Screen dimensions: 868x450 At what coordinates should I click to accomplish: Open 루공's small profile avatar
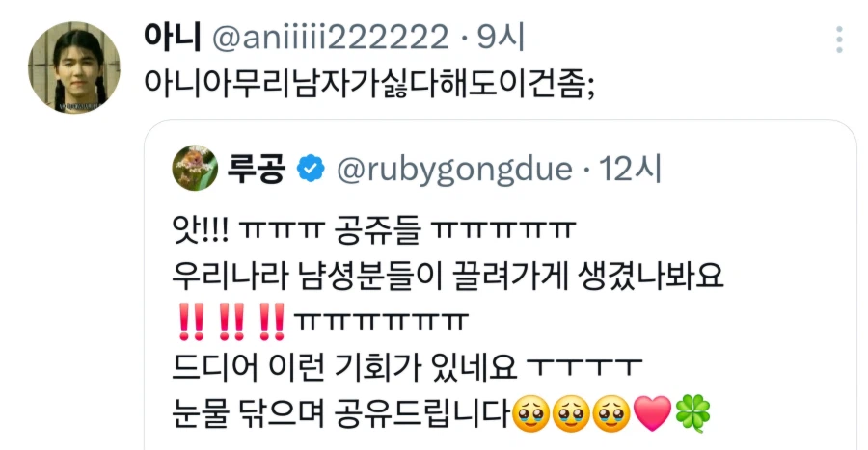tap(195, 168)
